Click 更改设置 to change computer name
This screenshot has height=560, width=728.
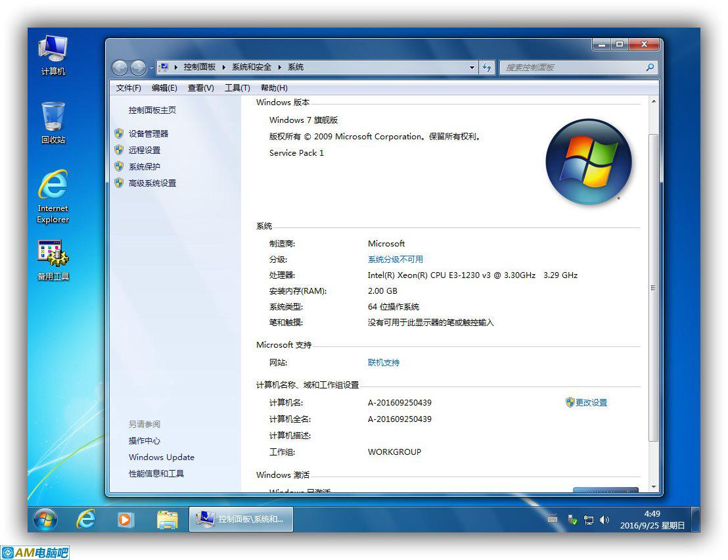tap(591, 403)
